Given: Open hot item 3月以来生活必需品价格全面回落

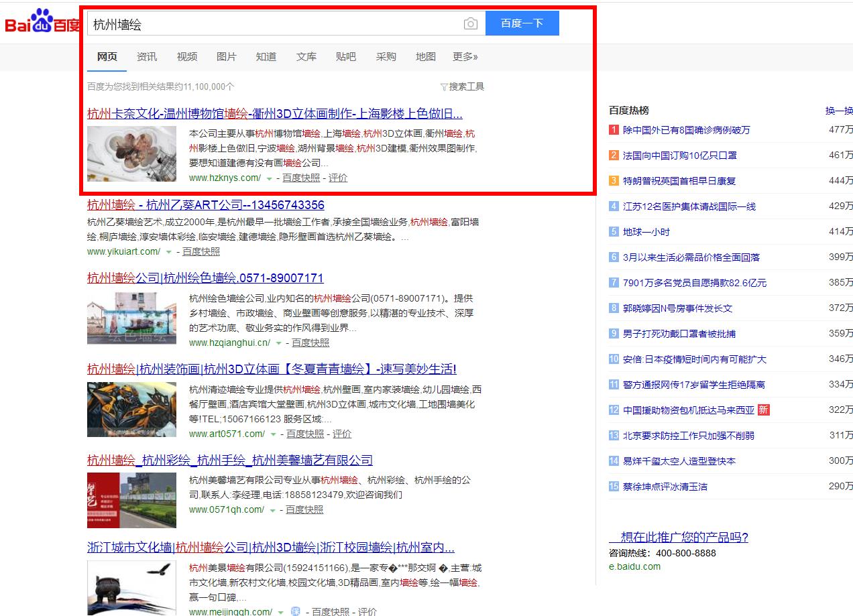Looking at the screenshot, I should coord(691,257).
